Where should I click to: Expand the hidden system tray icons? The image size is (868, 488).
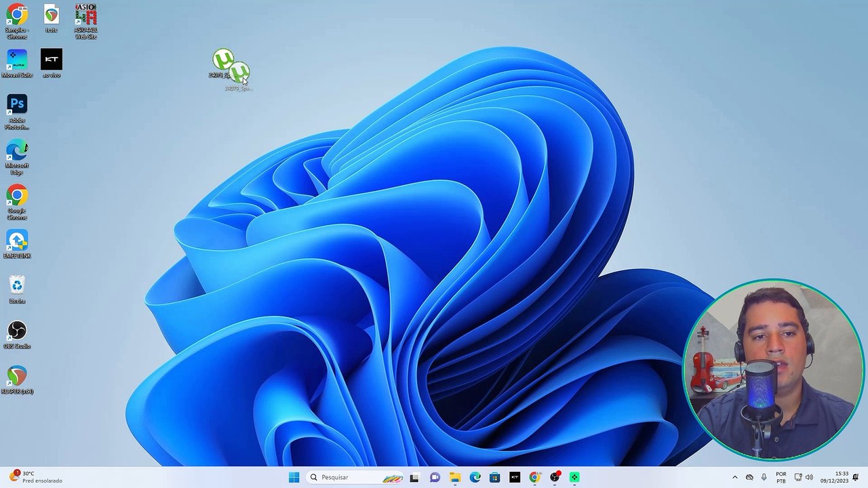click(x=734, y=477)
